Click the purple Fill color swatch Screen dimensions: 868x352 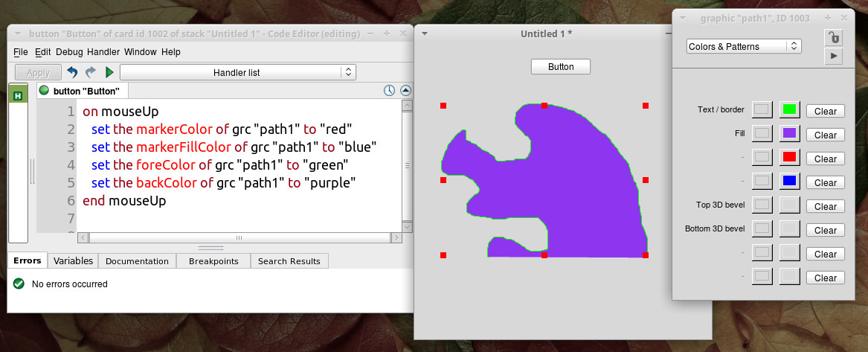pyautogui.click(x=789, y=134)
